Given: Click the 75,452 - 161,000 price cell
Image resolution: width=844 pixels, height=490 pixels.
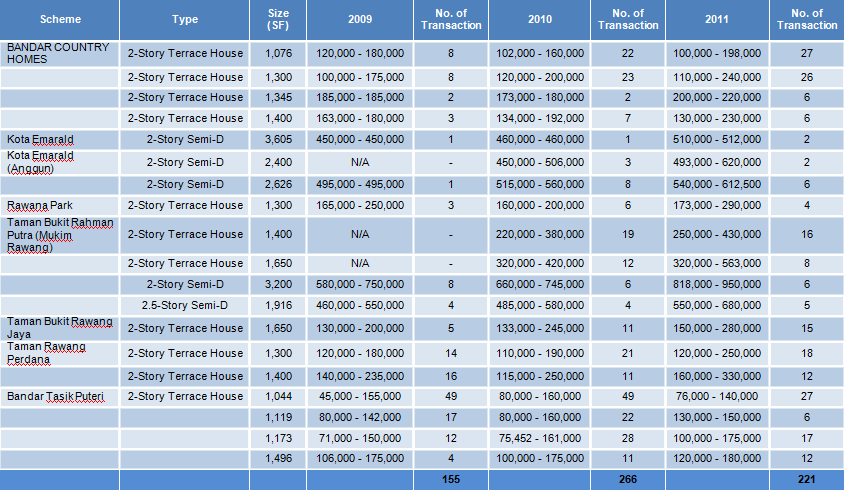Looking at the screenshot, I should pos(540,438).
